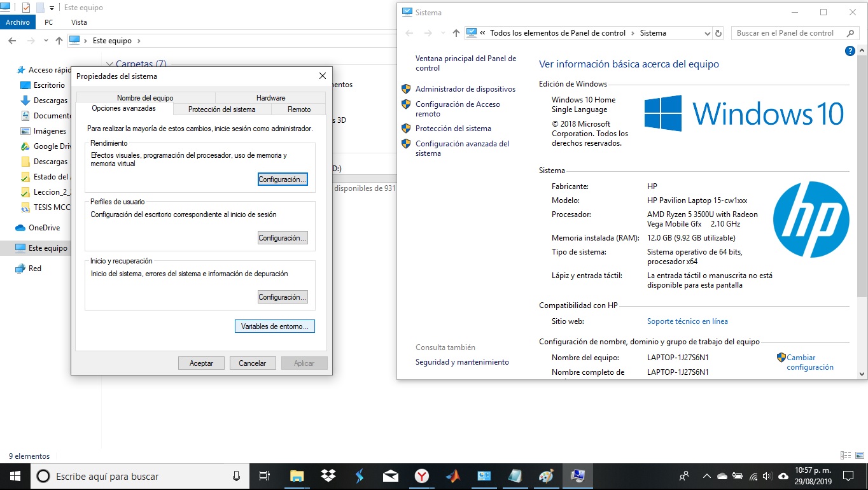Open the Soporte técnico en línea link
The width and height of the screenshot is (868, 490).
[x=687, y=321]
